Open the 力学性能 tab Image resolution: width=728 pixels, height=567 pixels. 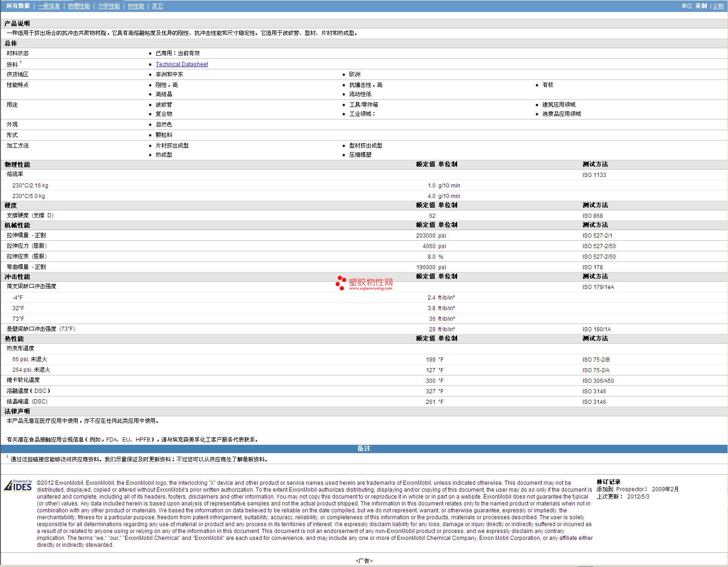click(x=109, y=6)
